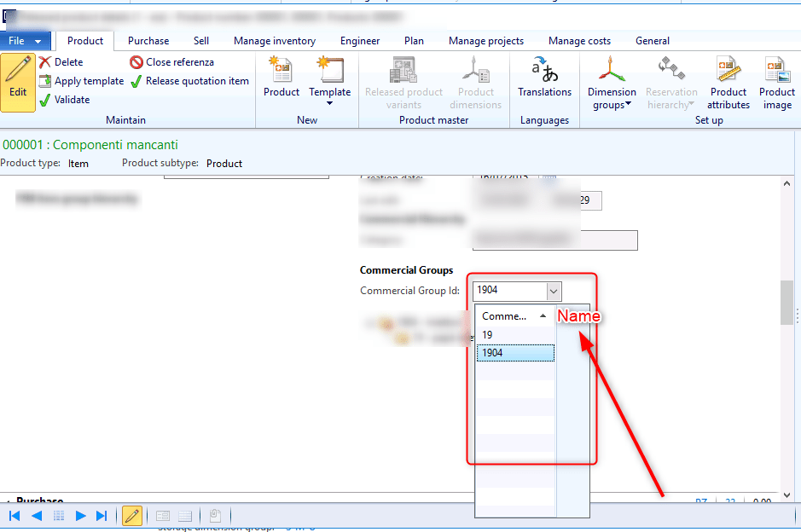Click the Translations icon
Screen dimensions: 801x532
[544, 78]
